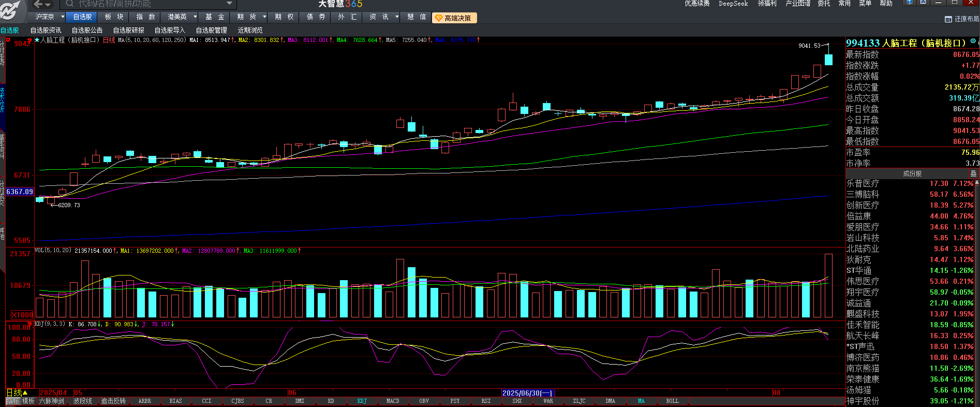Select the KDJ indicator tab
Screen dimensions: 980x407
[362, 401]
